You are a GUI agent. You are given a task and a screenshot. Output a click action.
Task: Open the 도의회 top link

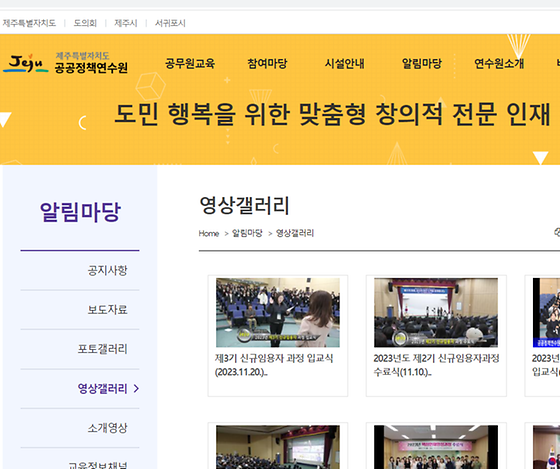tap(85, 23)
